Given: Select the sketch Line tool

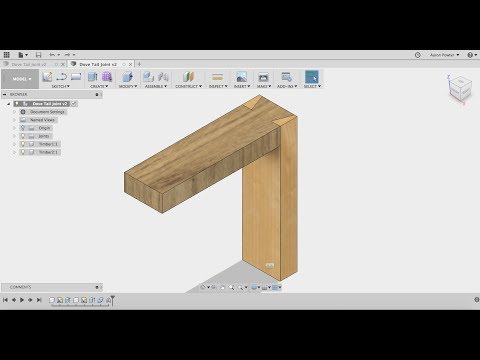Looking at the screenshot, I should point(62,77).
